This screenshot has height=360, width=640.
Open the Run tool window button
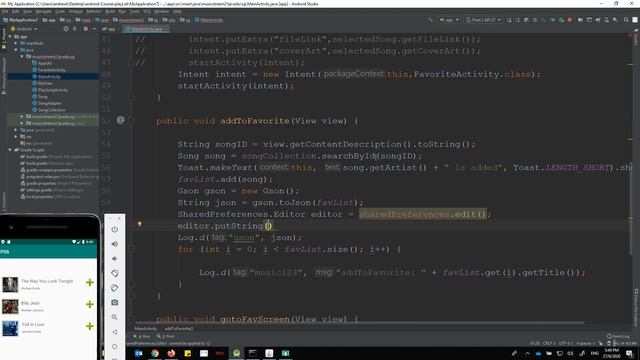[x=142, y=336]
